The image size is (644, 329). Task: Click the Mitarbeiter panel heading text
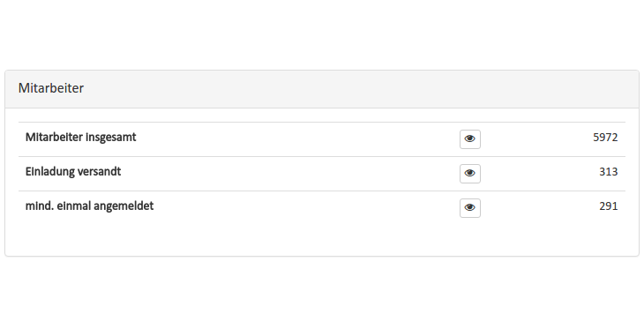click(x=51, y=88)
